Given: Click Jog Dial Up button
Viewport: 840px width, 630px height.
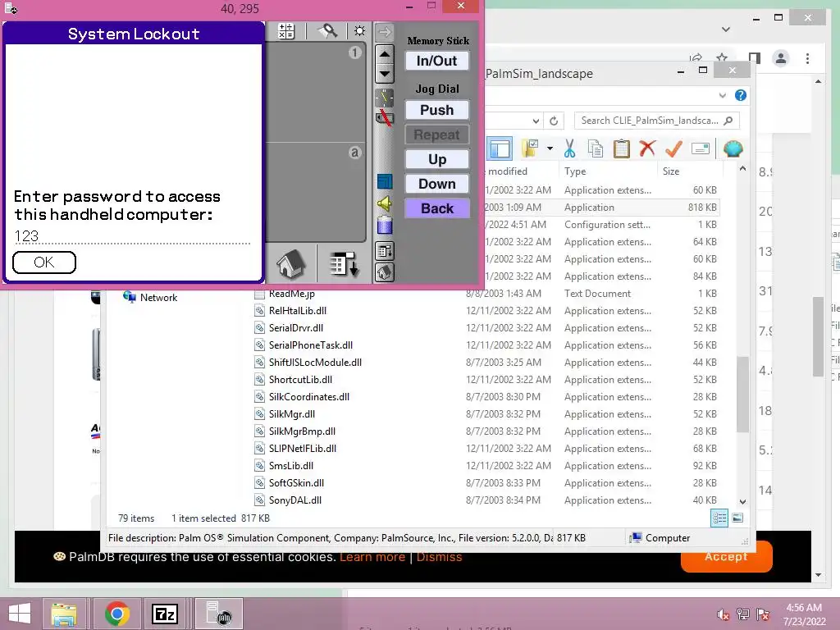Looking at the screenshot, I should (x=437, y=160).
